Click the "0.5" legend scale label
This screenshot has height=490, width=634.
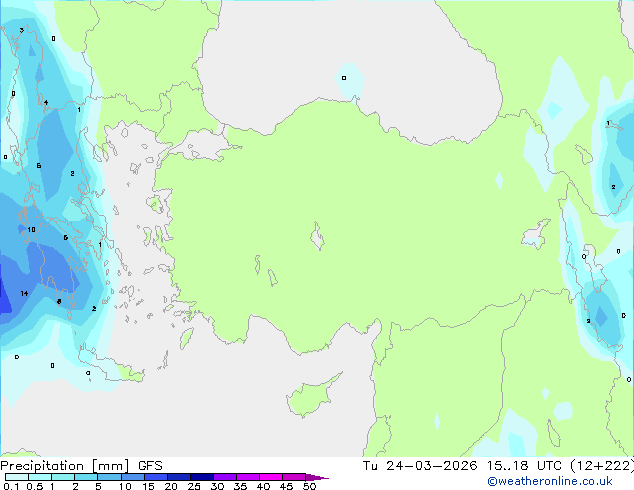[x=35, y=486]
